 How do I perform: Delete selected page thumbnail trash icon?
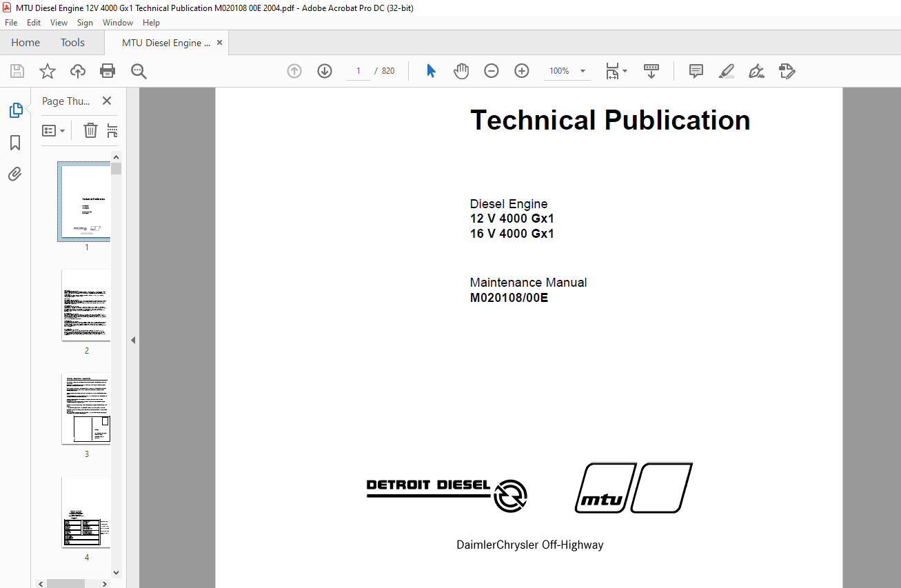(91, 130)
